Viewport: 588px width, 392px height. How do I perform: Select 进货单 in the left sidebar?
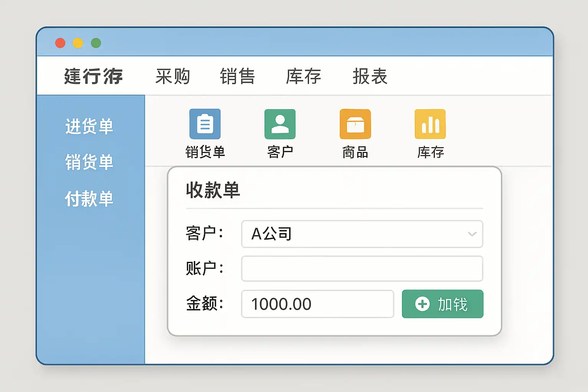click(89, 126)
